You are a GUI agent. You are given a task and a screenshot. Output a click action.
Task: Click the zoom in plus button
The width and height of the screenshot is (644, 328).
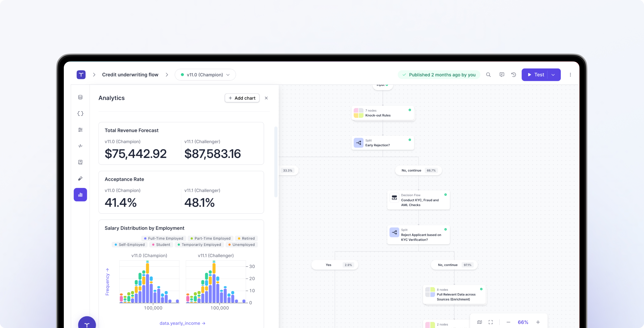pos(538,322)
